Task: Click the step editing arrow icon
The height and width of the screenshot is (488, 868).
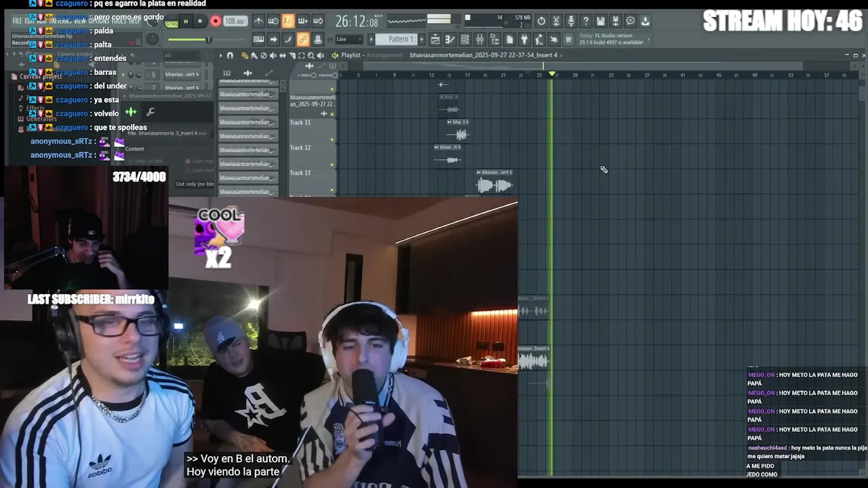Action: tap(273, 39)
